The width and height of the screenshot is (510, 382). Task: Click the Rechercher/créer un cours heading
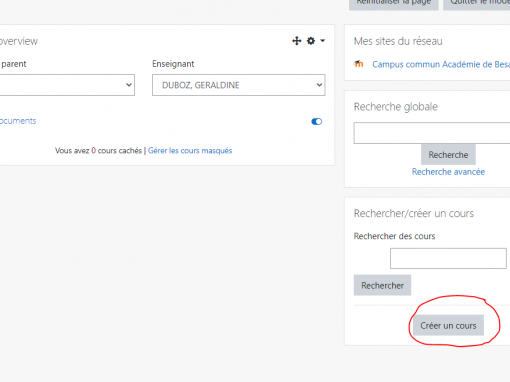[x=414, y=213]
